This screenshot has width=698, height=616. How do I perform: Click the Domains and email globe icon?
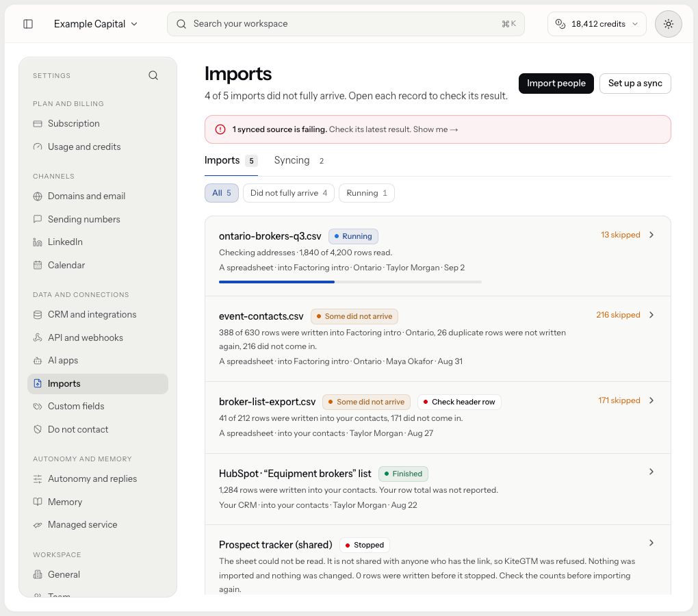coord(38,196)
